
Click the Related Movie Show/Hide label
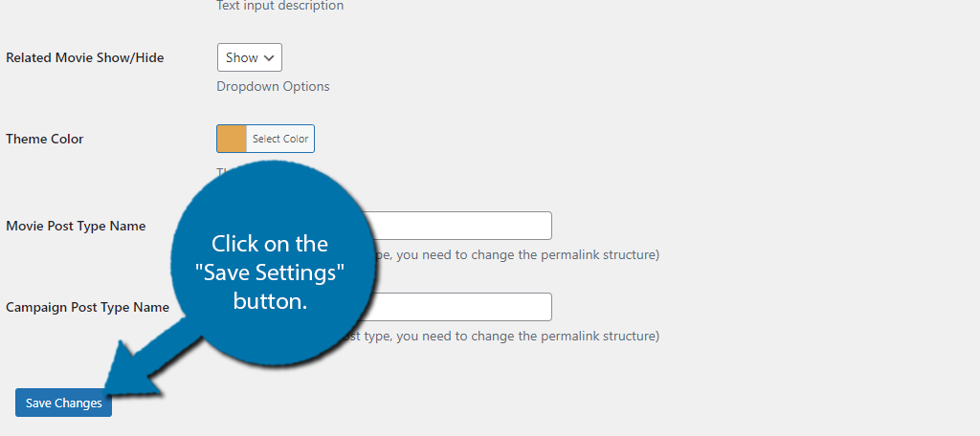85,57
